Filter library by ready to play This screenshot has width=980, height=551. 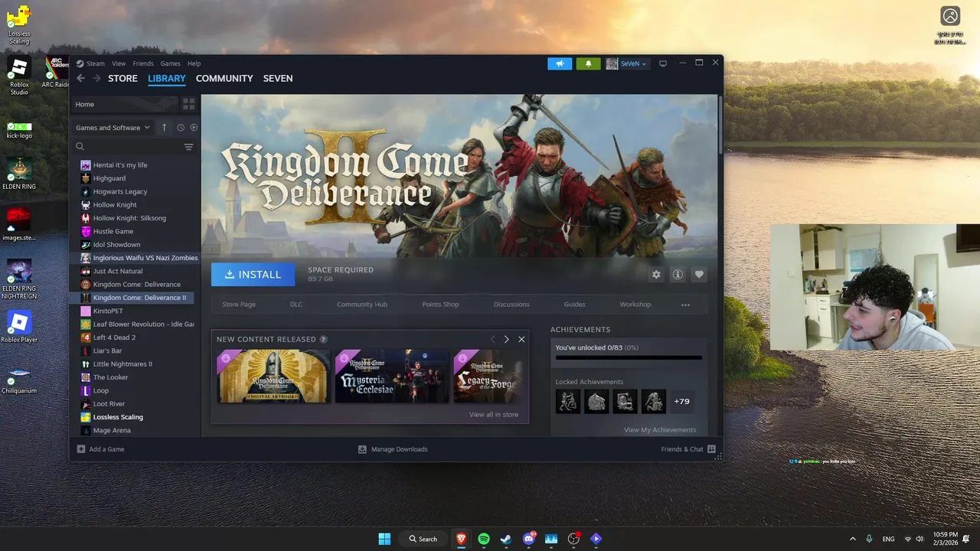click(194, 128)
